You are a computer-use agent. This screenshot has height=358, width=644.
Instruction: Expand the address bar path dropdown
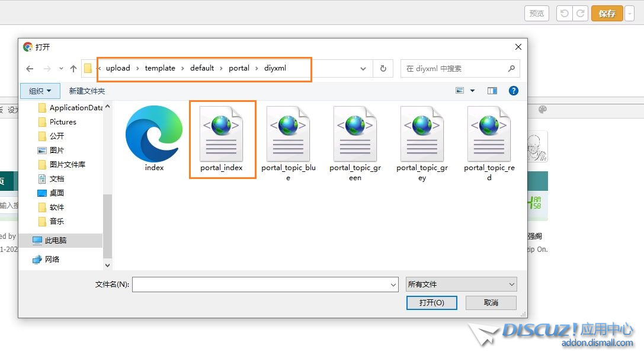coord(363,69)
